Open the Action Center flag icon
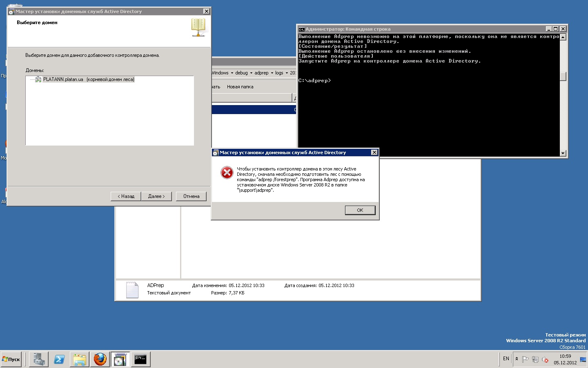 (526, 359)
